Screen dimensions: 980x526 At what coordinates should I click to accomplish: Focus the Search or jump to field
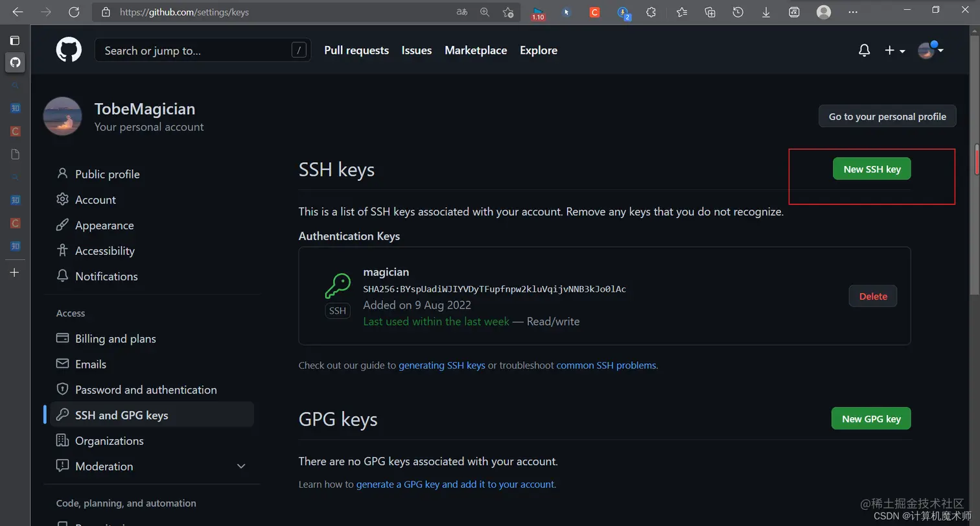[202, 50]
